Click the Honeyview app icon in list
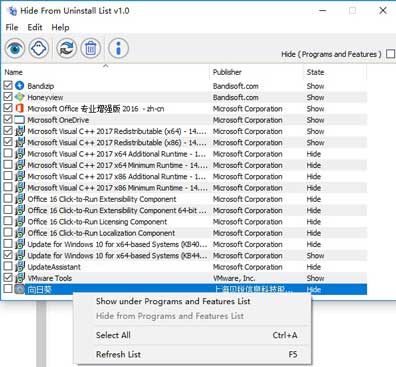396x367 pixels. click(x=20, y=97)
